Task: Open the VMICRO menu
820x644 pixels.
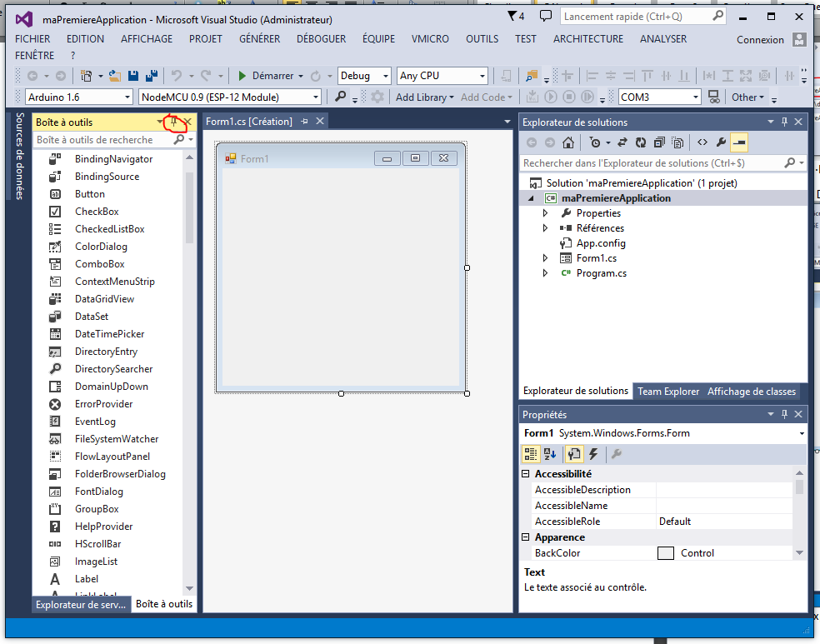Action: coord(430,38)
